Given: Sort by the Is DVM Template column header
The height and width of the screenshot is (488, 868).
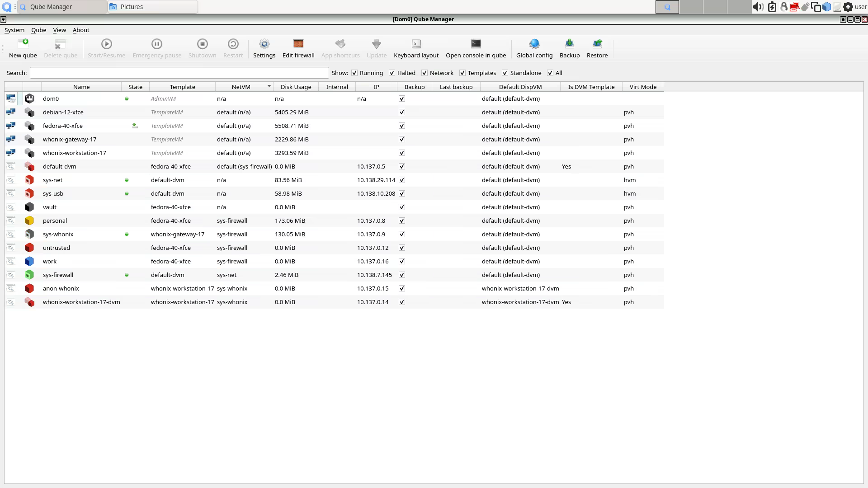Looking at the screenshot, I should (x=591, y=87).
